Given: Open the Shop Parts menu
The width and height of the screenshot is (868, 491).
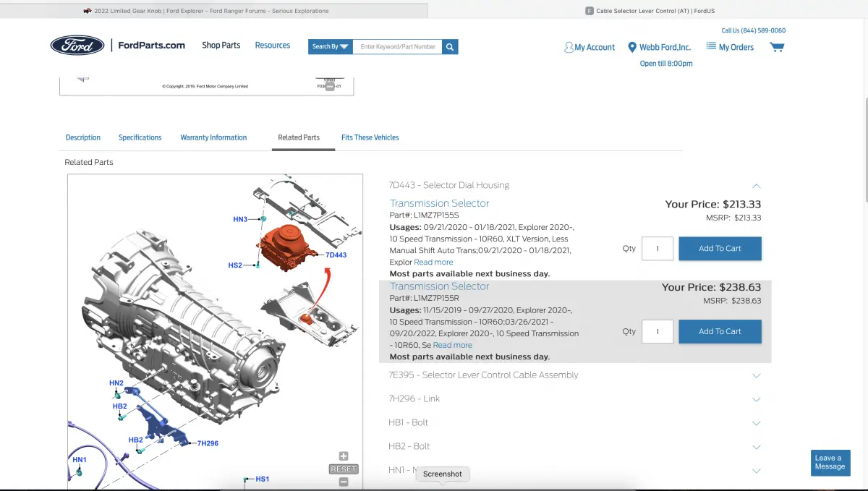Looking at the screenshot, I should click(x=221, y=45).
